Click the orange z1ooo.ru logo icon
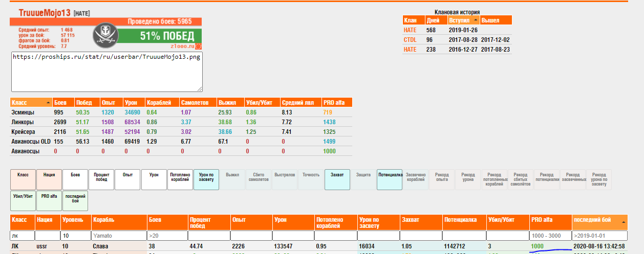644x254 pixels. point(198,46)
